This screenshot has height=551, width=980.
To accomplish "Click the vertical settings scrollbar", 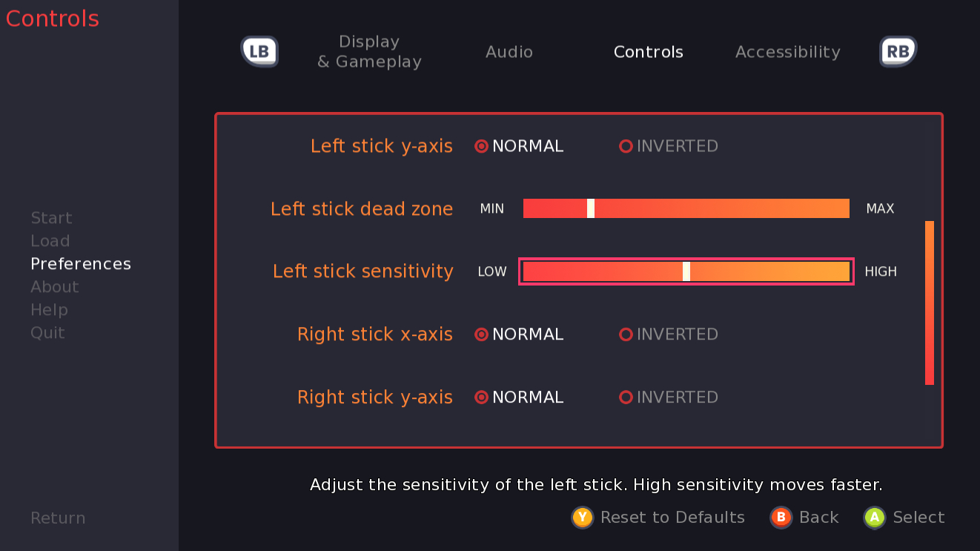I will point(930,303).
